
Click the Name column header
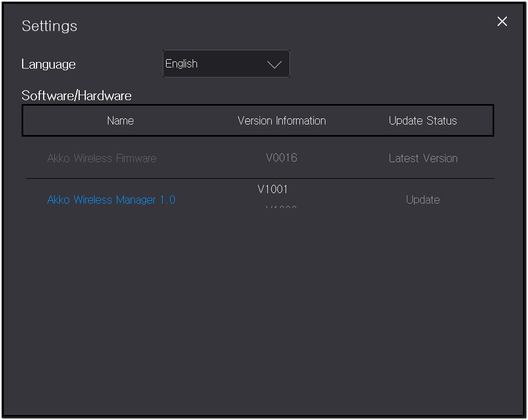click(120, 121)
